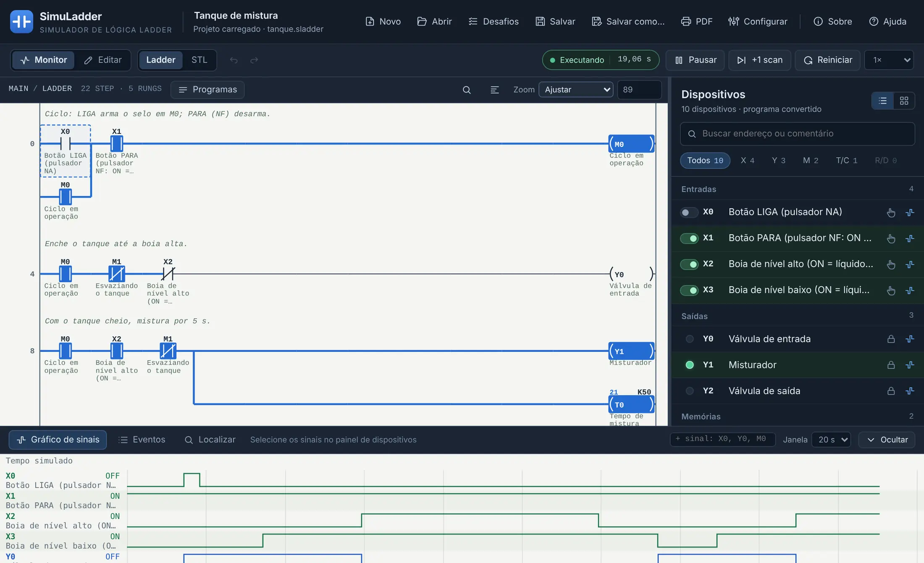Viewport: 924px width, 563px height.
Task: Collapse the Entradas section
Action: point(797,189)
